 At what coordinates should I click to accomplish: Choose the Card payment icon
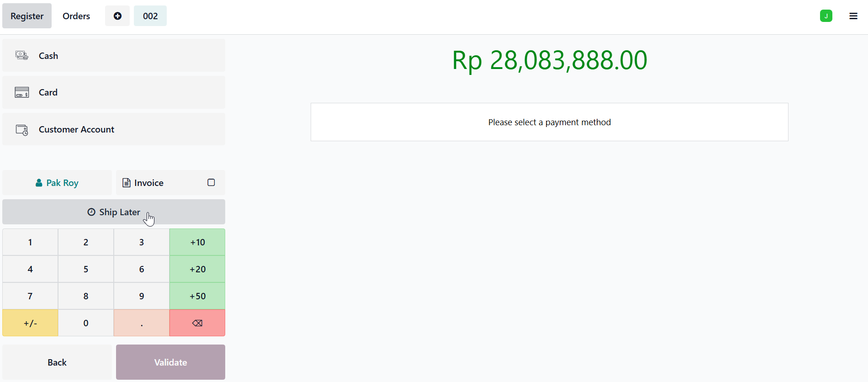tap(22, 92)
